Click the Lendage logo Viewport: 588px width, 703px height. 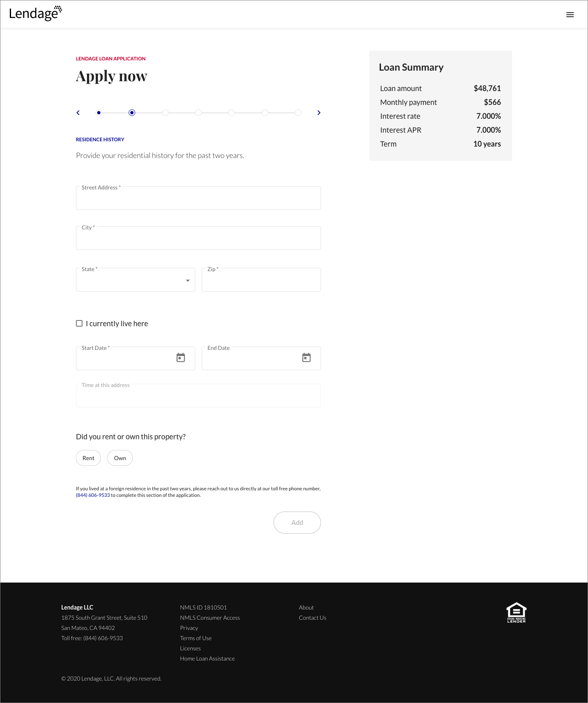point(36,13)
